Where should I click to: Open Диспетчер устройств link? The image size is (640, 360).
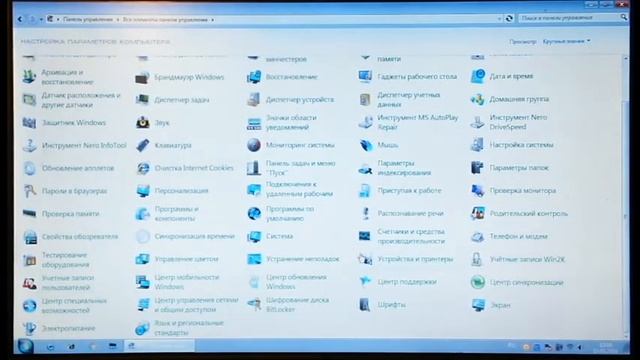(300, 99)
